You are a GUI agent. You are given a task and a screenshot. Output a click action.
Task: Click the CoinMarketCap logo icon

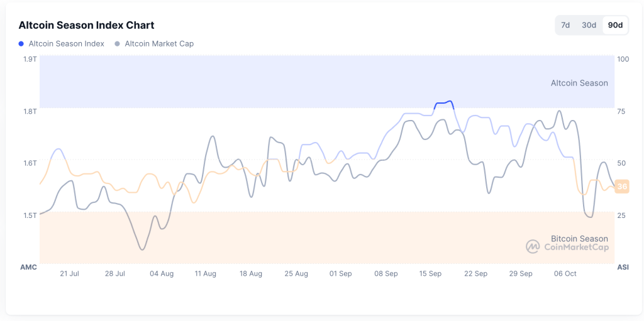533,247
